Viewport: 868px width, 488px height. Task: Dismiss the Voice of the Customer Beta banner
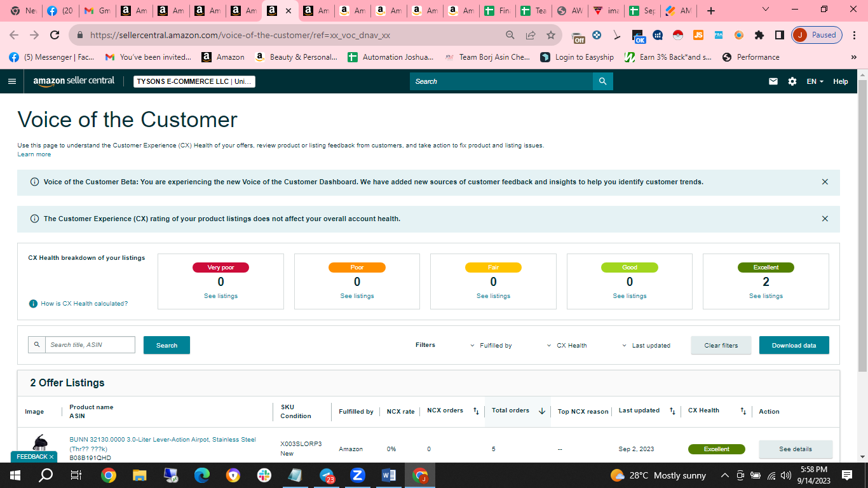[x=825, y=182]
